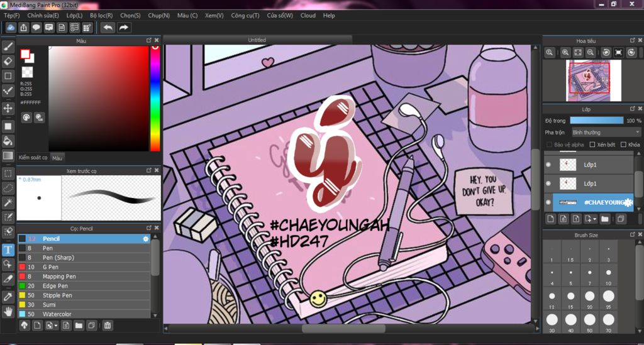Toggle visibility of upper Lớp1 layer

pyautogui.click(x=548, y=165)
